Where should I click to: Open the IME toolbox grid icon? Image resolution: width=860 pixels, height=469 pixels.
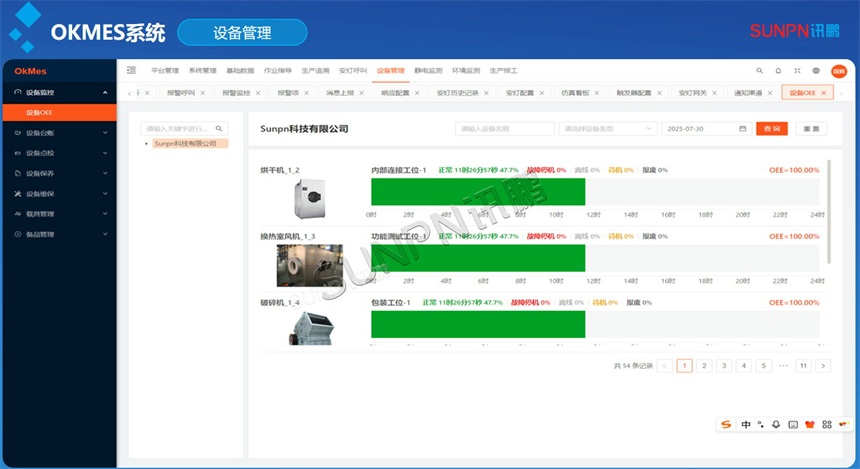point(827,424)
